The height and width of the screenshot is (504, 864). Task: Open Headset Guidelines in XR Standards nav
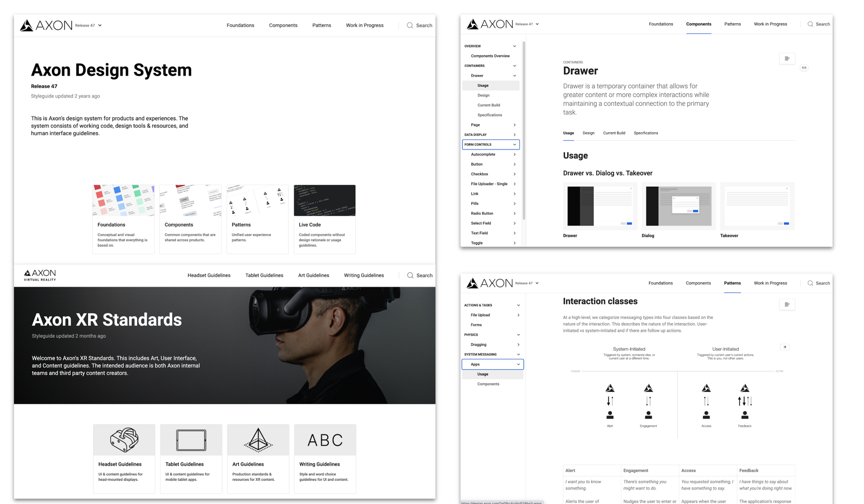[209, 275]
